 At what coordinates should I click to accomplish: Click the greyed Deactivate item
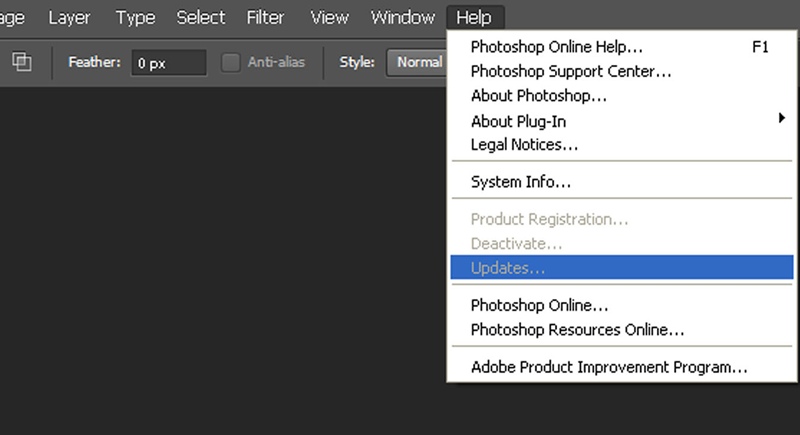coord(621,244)
